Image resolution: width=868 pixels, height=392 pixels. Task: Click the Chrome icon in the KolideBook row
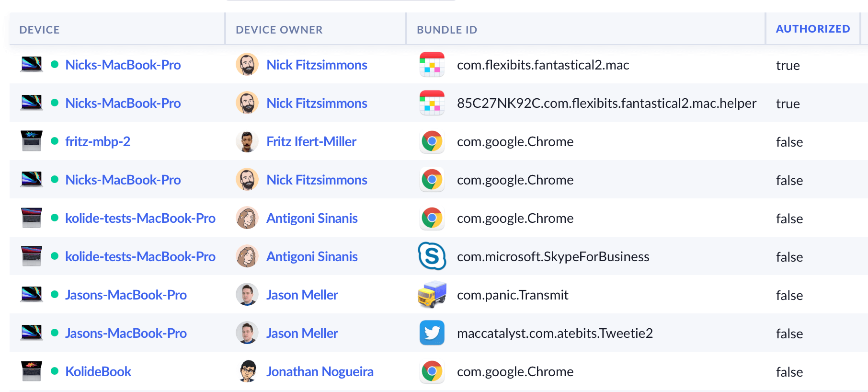[x=432, y=371]
